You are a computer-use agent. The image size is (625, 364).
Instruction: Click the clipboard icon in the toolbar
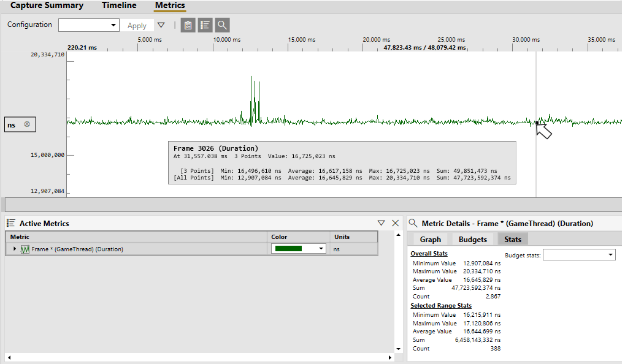click(188, 26)
